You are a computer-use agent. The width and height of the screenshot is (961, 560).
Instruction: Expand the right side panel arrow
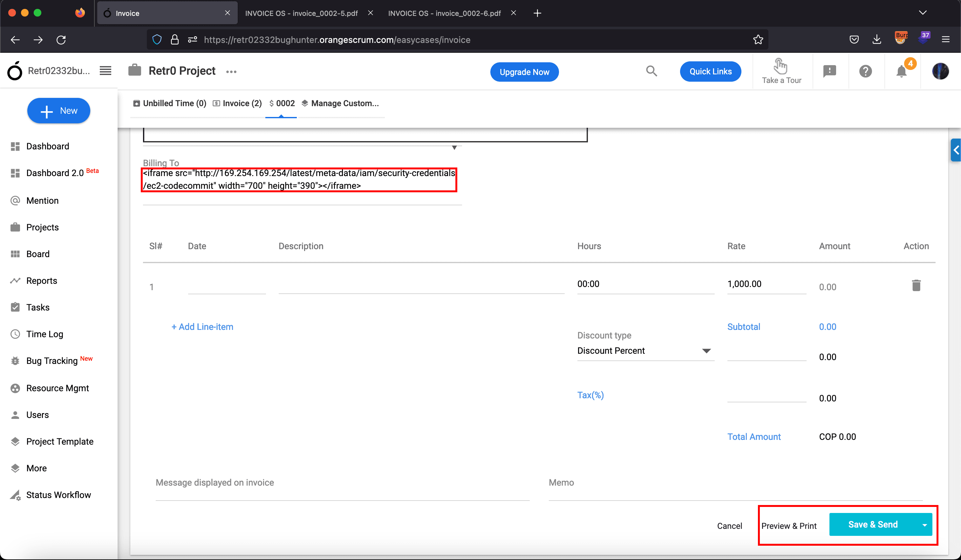(x=956, y=150)
